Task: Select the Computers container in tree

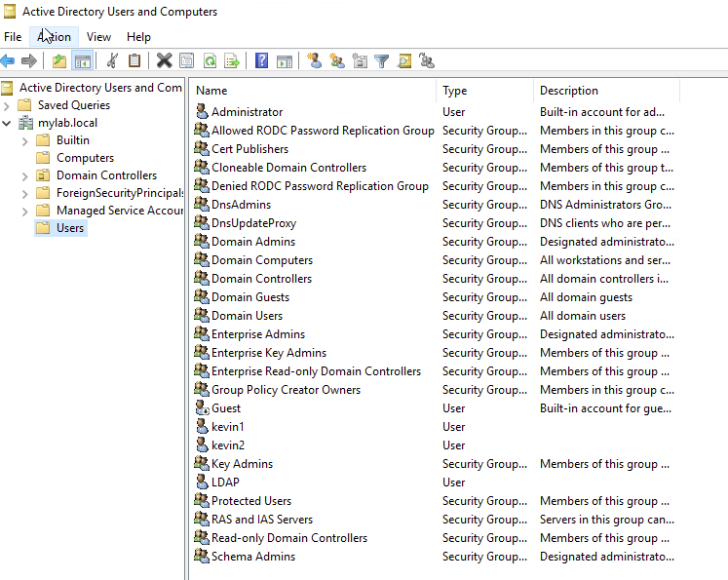Action: 85,158
